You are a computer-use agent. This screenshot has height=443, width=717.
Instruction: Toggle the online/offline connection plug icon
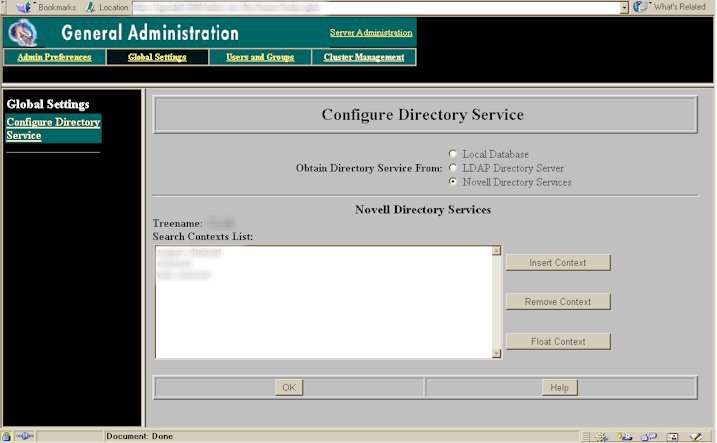pos(24,436)
